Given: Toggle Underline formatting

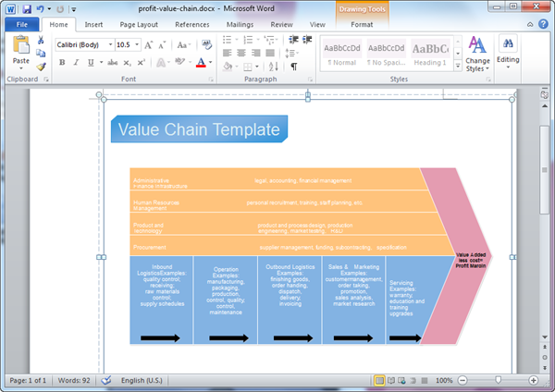Looking at the screenshot, I should click(x=91, y=63).
